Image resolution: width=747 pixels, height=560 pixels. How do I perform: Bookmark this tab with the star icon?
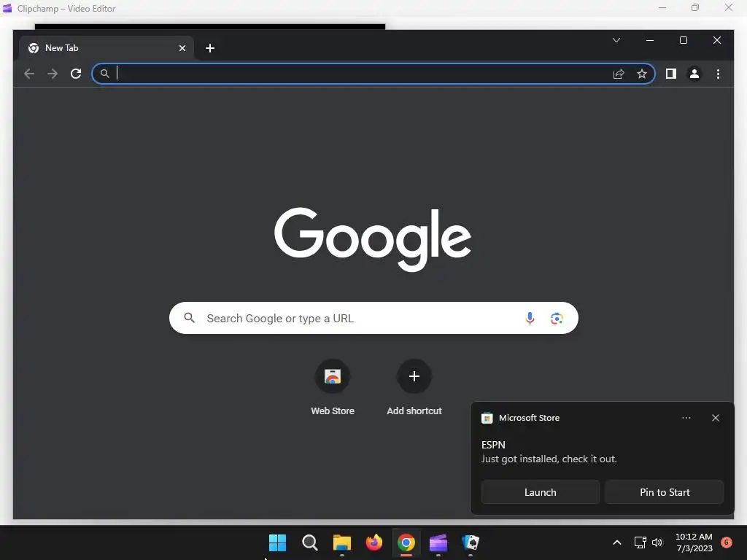point(642,74)
